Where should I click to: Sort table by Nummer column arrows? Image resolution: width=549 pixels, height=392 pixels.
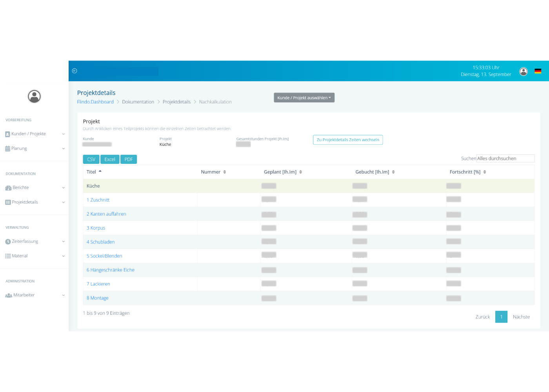225,172
